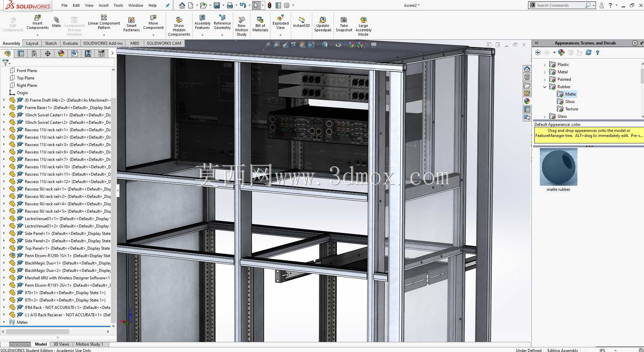Open the ConfigurationManager tab icon
This screenshot has height=352, width=644.
pyautogui.click(x=34, y=54)
